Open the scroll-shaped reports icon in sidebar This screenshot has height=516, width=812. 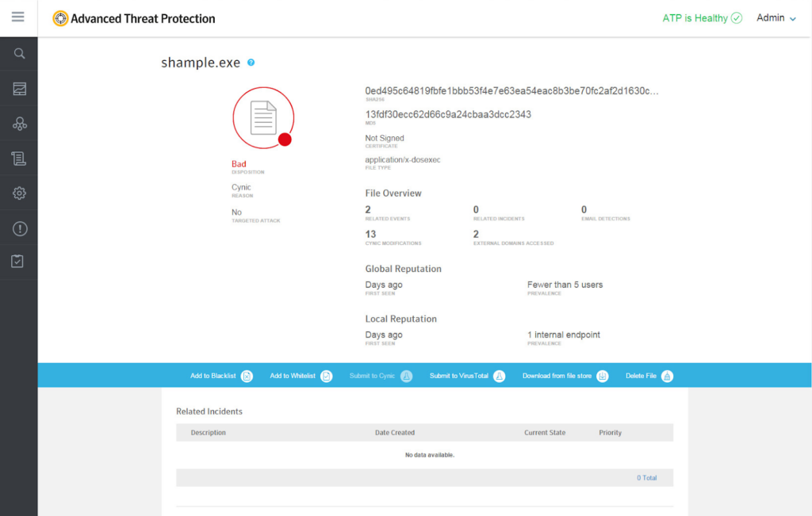click(19, 159)
